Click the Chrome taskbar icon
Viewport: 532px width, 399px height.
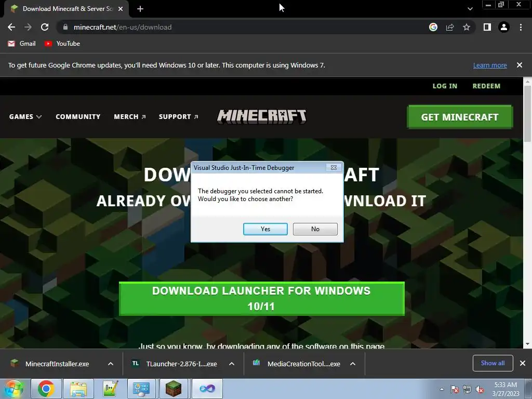[46, 389]
